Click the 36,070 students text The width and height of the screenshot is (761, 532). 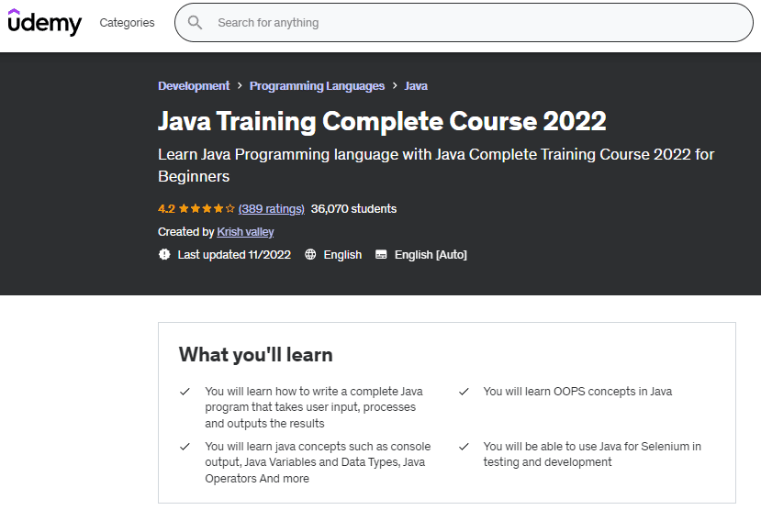point(353,208)
